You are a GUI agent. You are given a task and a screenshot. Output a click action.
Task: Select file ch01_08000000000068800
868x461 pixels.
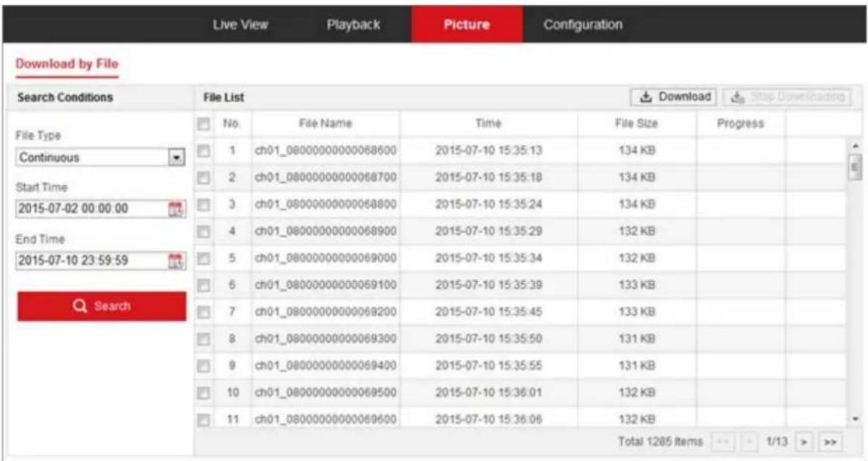pos(325,205)
